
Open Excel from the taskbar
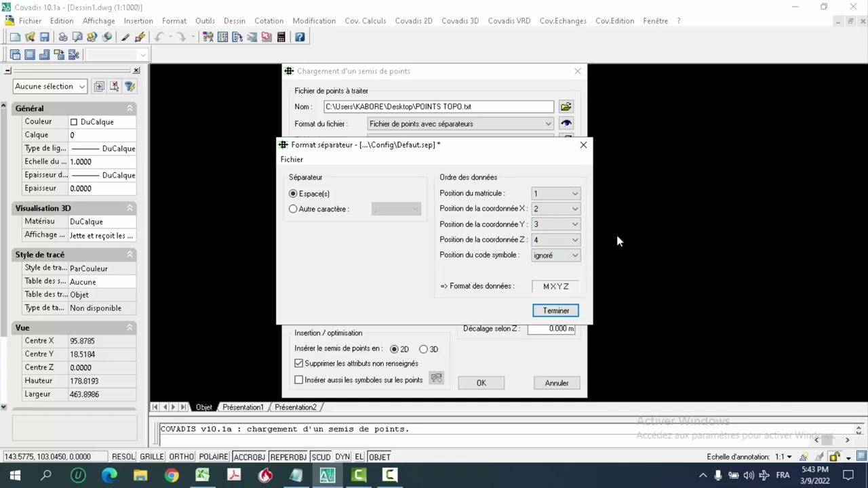tap(203, 476)
